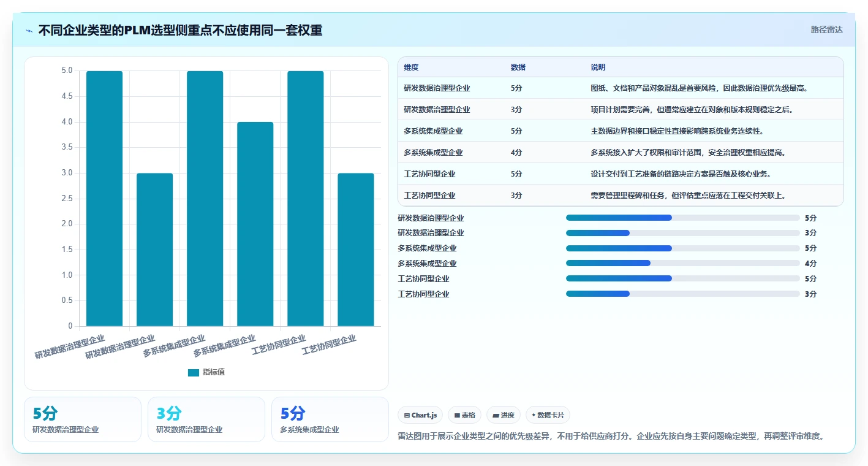Click 多系统集成型企业 in the 主数据边界 table row

[x=433, y=131]
